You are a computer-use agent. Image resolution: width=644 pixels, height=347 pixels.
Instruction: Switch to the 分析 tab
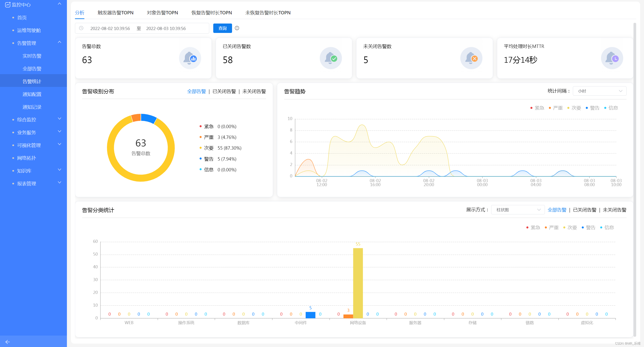click(79, 13)
